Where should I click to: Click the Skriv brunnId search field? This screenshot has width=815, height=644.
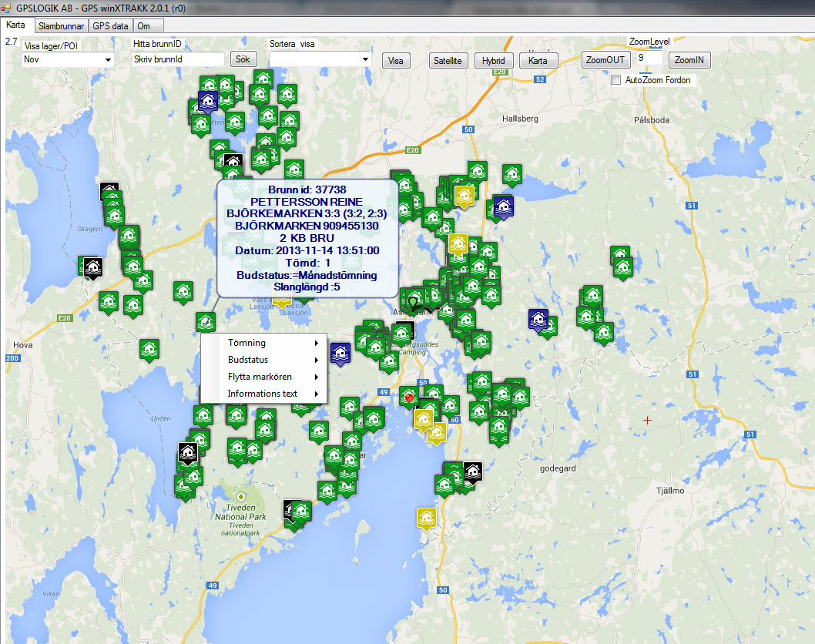point(177,59)
